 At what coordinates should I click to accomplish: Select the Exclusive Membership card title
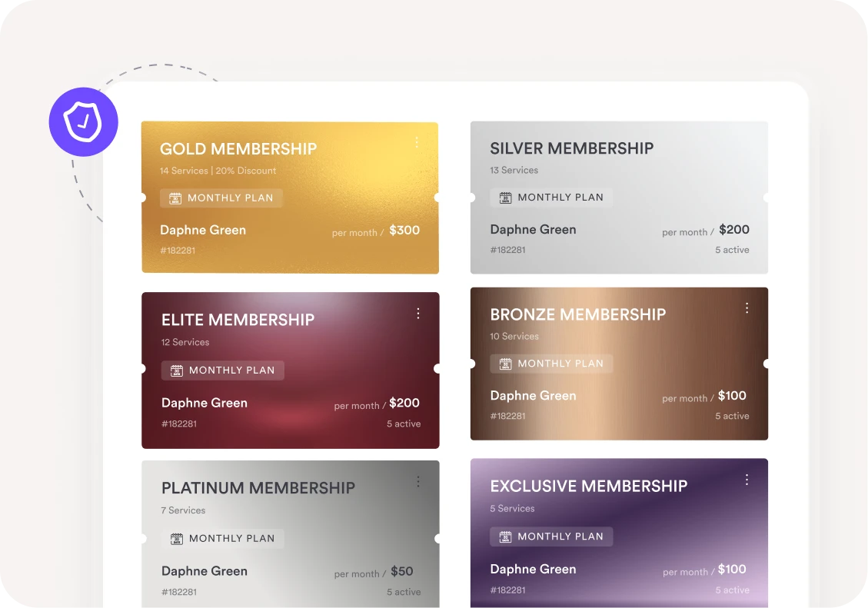(x=588, y=486)
